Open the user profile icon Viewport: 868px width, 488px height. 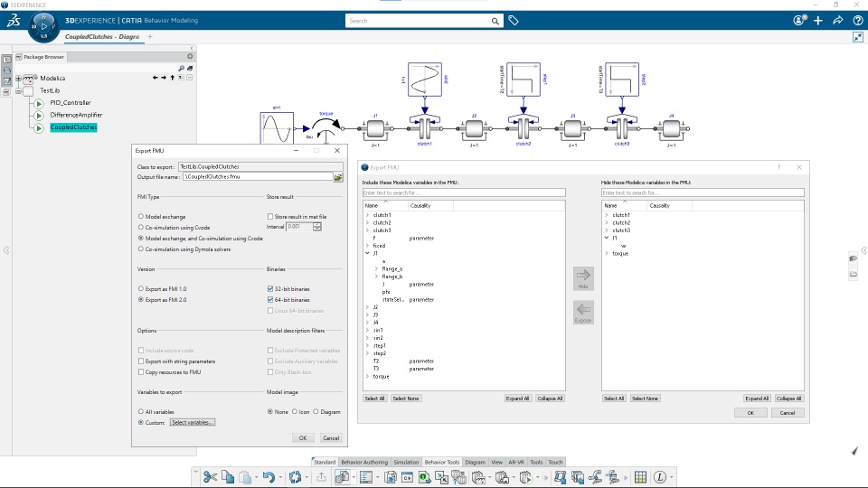pos(798,21)
